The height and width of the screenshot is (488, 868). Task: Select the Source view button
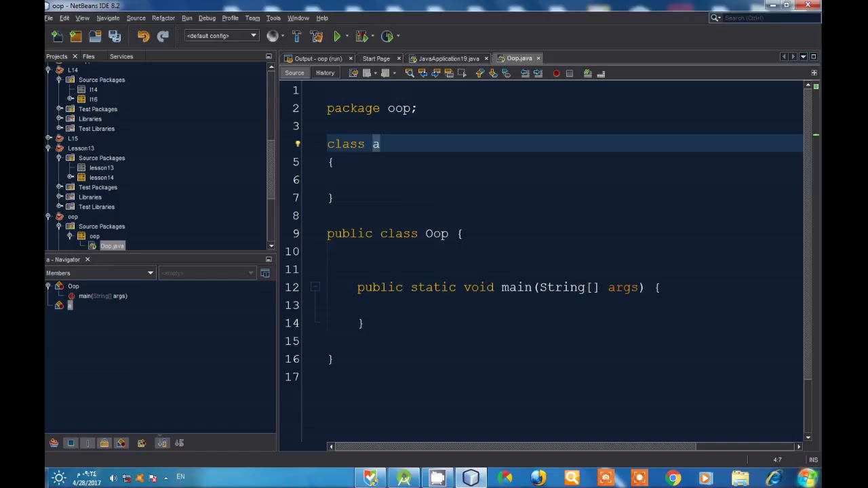[294, 73]
